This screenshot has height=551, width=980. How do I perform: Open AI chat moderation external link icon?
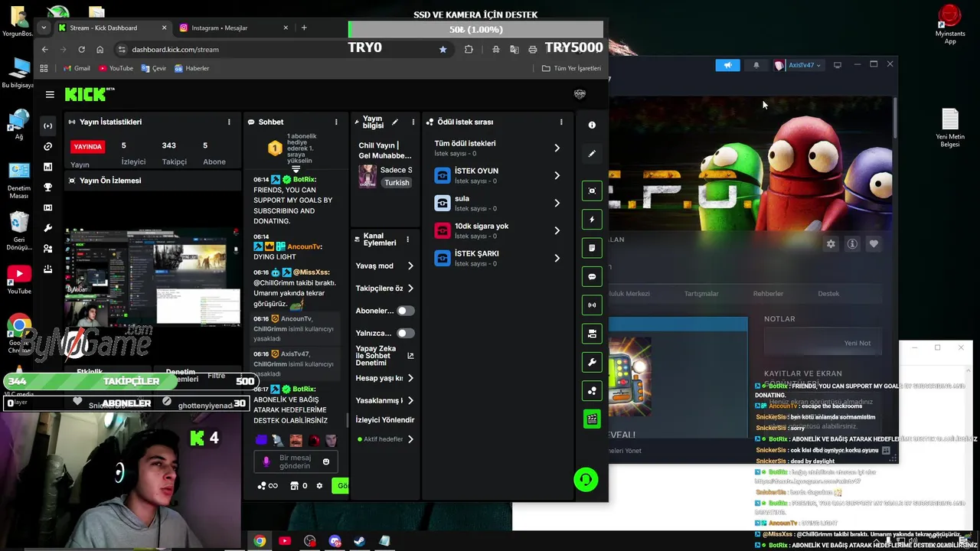(x=410, y=356)
